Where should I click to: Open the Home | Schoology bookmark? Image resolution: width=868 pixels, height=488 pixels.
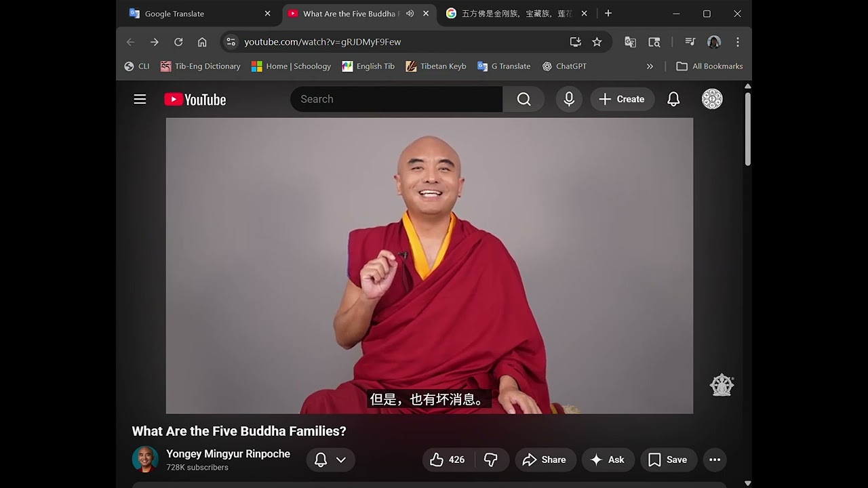pyautogui.click(x=292, y=66)
